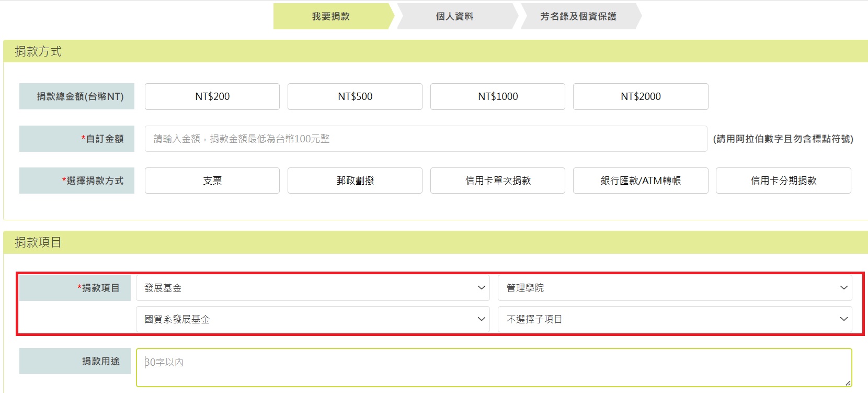Image resolution: width=868 pixels, height=393 pixels.
Task: Select 信用卡分期捐款 payment option
Action: (x=783, y=181)
